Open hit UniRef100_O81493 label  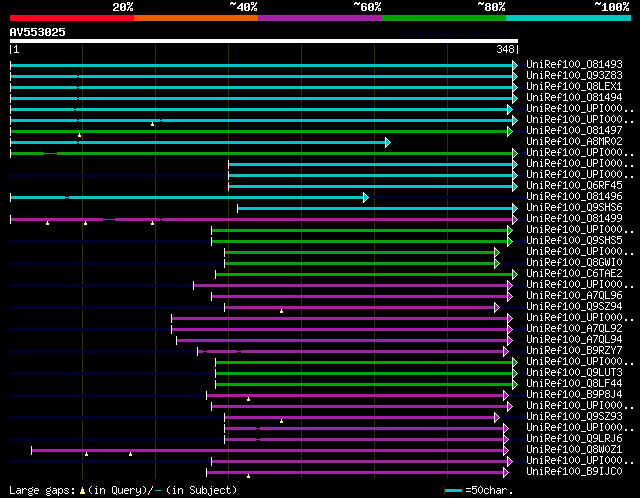574,64
